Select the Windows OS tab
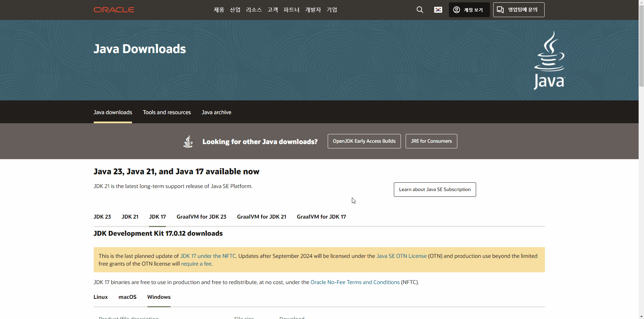Viewport: 644px width, 319px height. point(159,297)
